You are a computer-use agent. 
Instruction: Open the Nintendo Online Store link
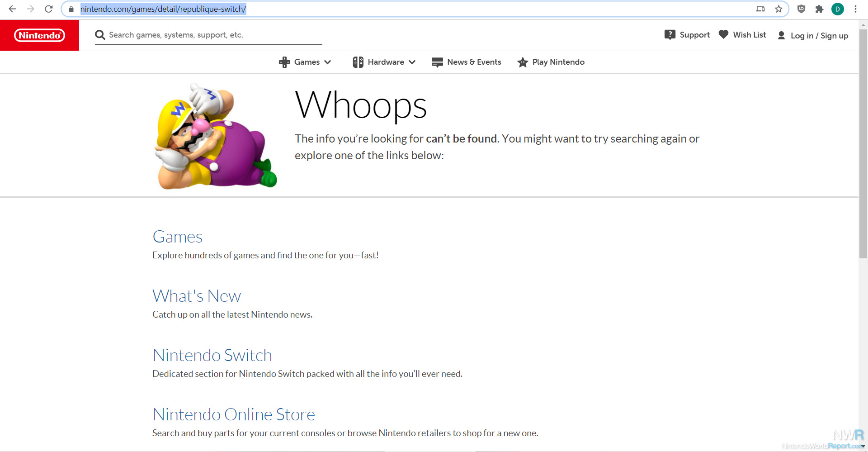(x=234, y=414)
